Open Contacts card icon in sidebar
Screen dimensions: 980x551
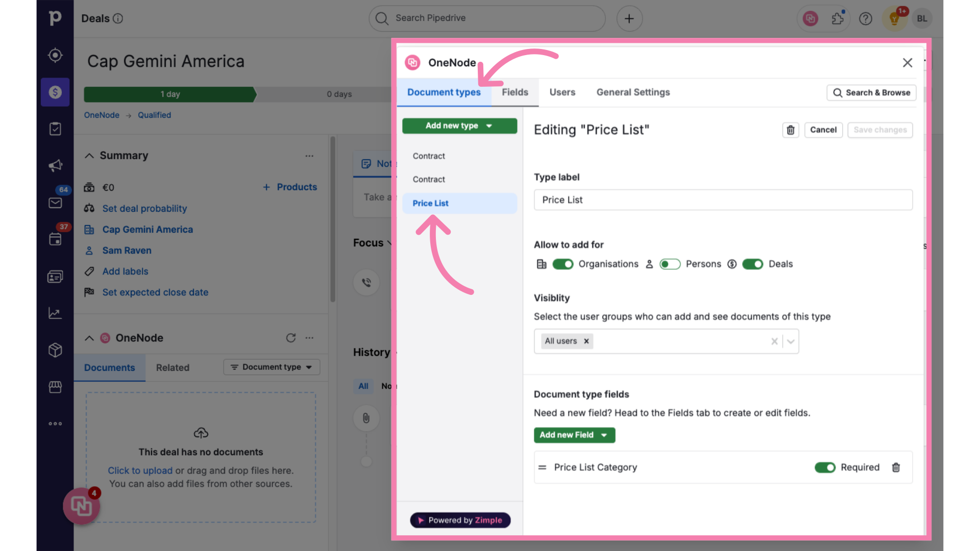[55, 277]
